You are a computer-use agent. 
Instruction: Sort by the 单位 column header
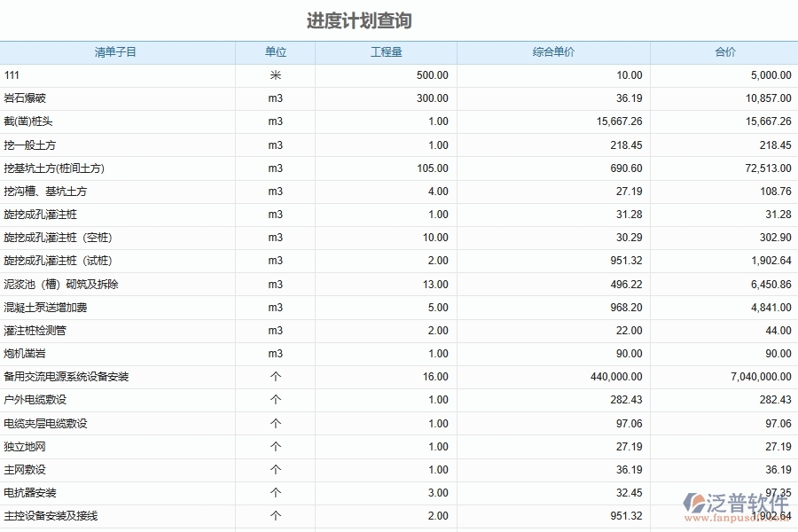[275, 52]
